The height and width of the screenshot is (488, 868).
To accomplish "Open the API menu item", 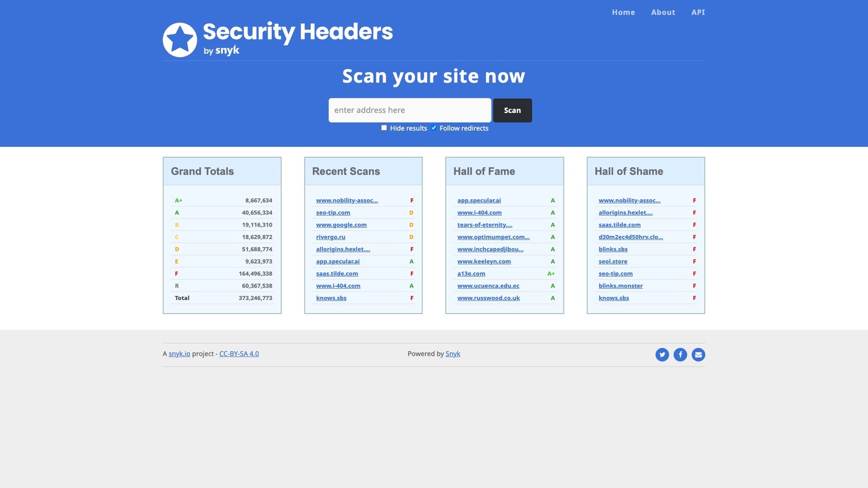I will pyautogui.click(x=698, y=12).
